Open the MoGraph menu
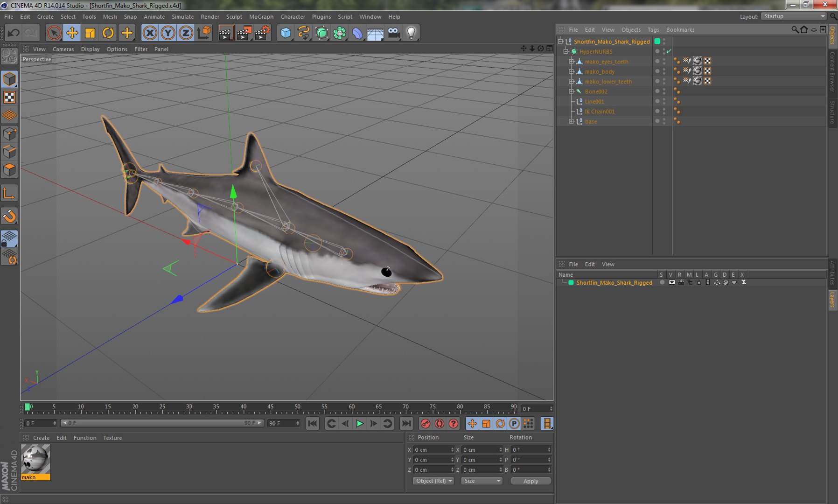838x504 pixels. [261, 16]
